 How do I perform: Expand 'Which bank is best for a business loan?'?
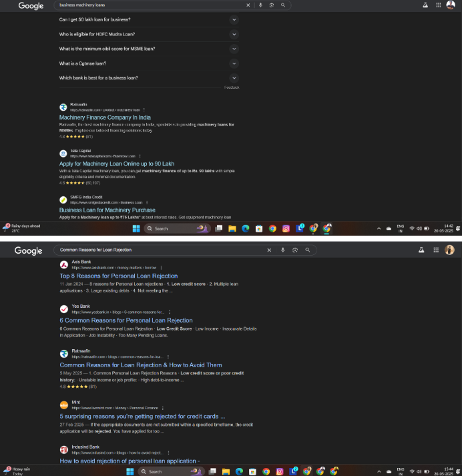pyautogui.click(x=234, y=78)
